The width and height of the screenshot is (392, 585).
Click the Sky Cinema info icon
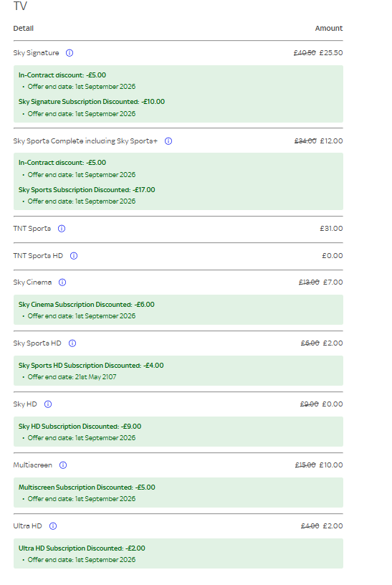pos(62,282)
